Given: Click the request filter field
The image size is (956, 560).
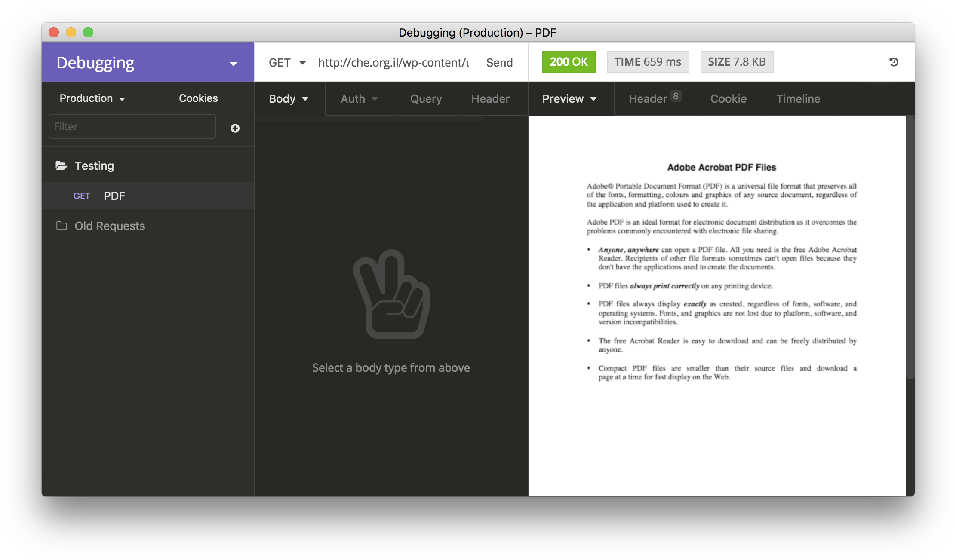Looking at the screenshot, I should pos(132,126).
